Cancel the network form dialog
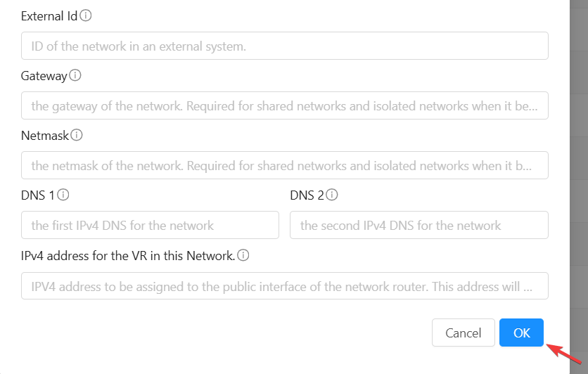This screenshot has height=374, width=588. [x=463, y=333]
